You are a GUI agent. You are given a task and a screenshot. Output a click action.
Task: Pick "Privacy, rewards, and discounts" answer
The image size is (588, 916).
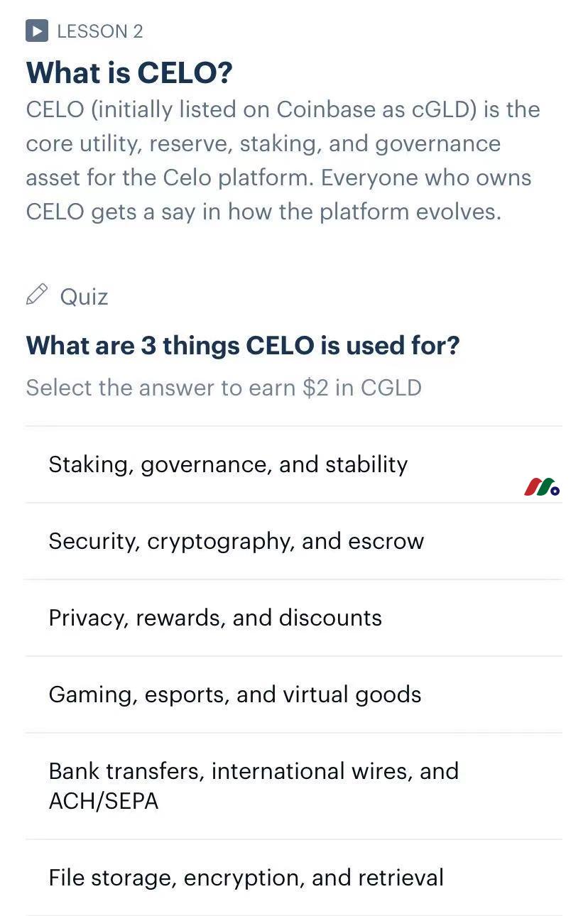[294, 618]
